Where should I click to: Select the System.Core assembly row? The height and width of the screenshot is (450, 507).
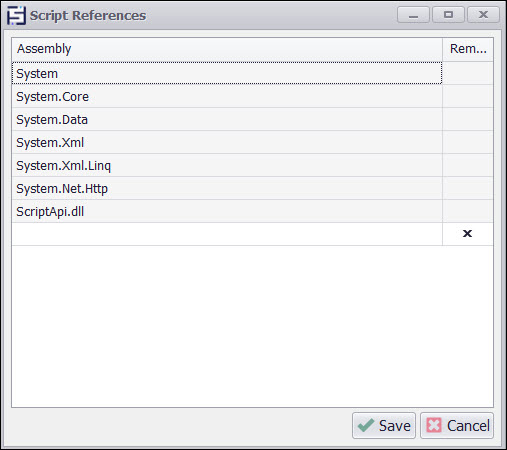pos(227,96)
